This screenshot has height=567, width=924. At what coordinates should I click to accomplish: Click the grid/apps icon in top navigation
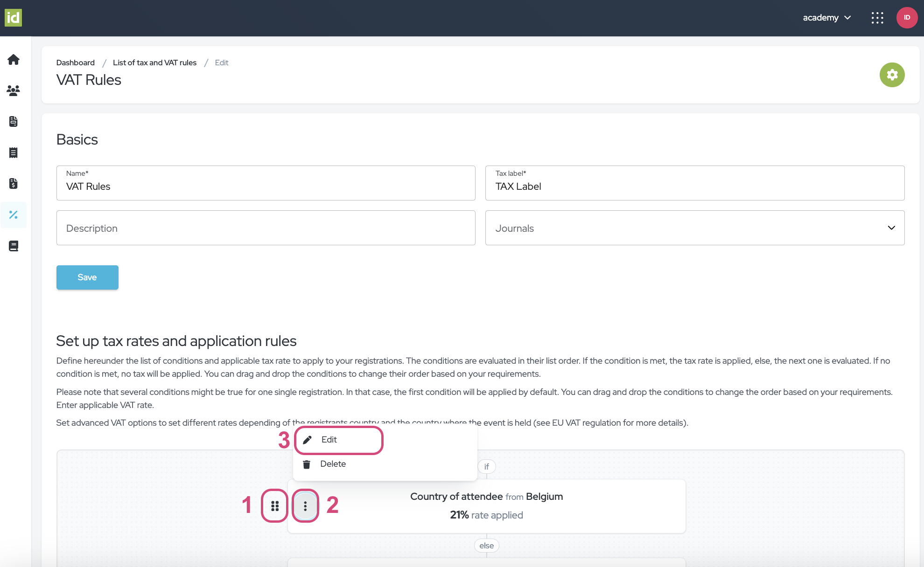click(877, 18)
